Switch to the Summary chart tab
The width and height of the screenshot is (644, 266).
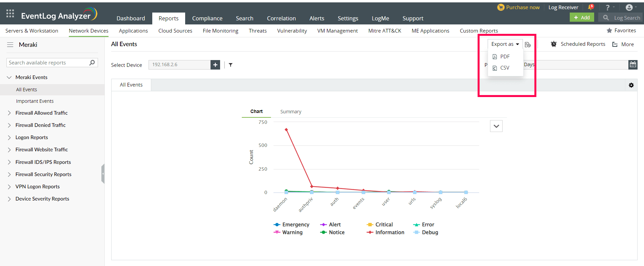point(291,112)
